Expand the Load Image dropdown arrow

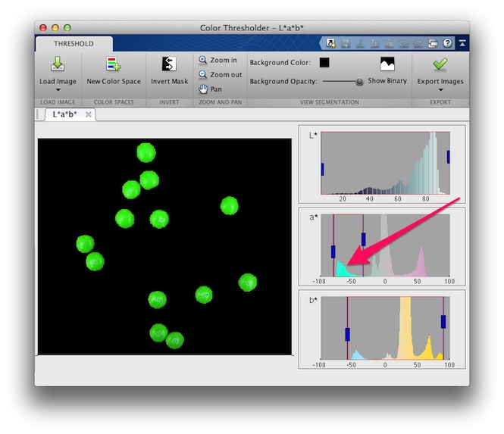click(58, 90)
